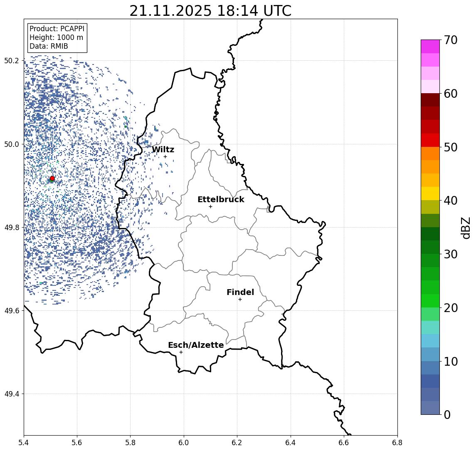Click the Product: PCAPPI text
The height and width of the screenshot is (451, 476).
coord(57,29)
